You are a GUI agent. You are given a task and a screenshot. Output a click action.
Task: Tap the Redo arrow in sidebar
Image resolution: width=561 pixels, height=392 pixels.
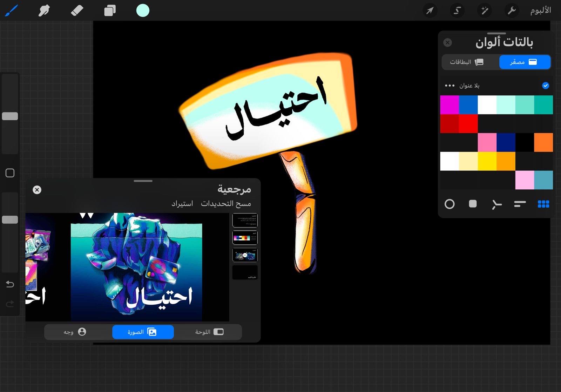click(10, 304)
